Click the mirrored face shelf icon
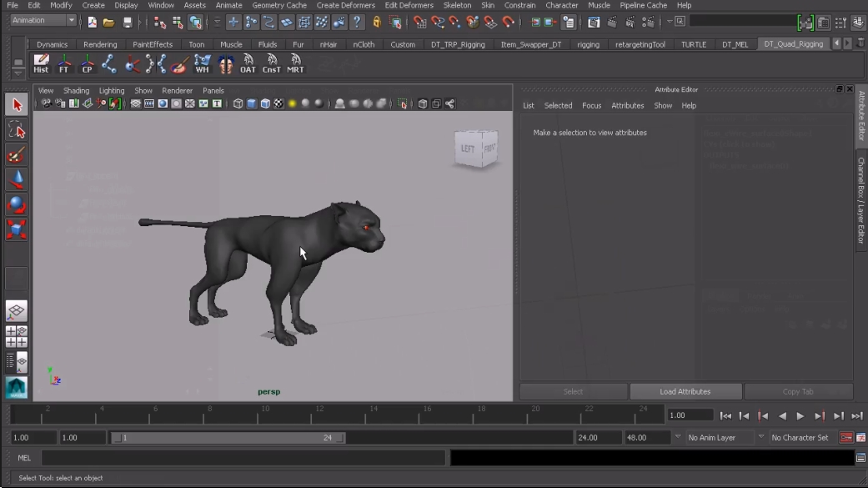Screen dimensions: 868x488 tap(225, 64)
